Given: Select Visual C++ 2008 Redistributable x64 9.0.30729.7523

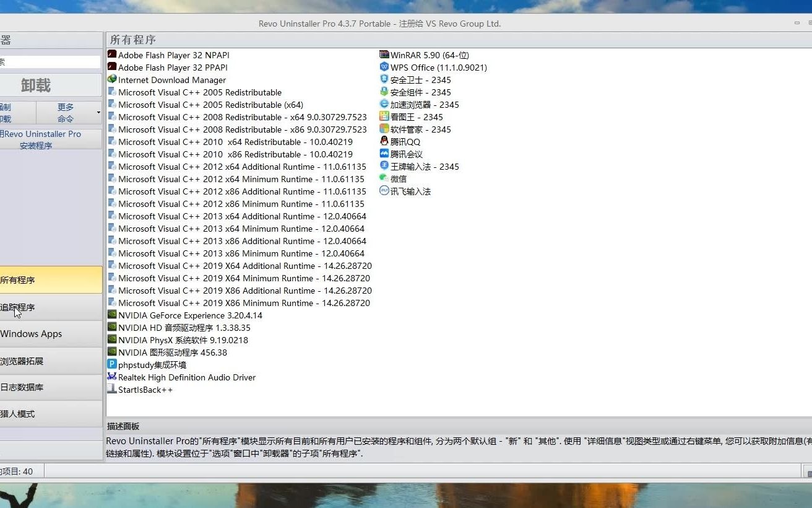Looking at the screenshot, I should coord(237,117).
